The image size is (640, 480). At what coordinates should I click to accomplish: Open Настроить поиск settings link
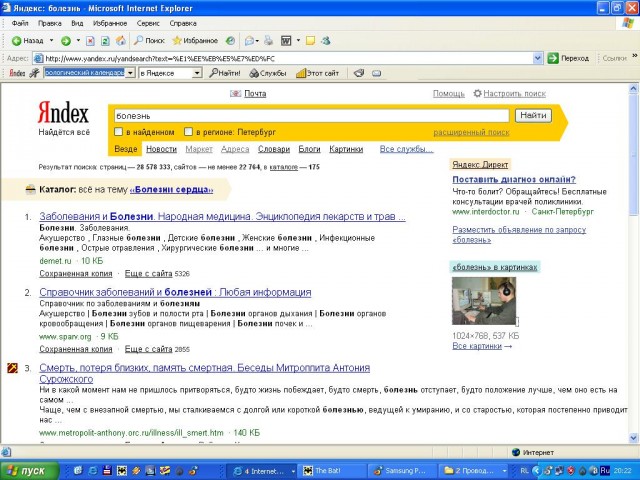[514, 93]
